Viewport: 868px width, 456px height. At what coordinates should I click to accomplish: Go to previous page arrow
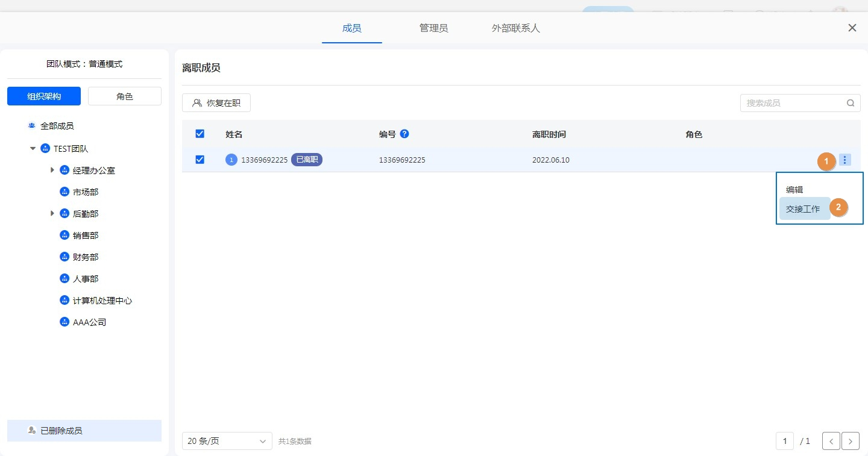[831, 441]
